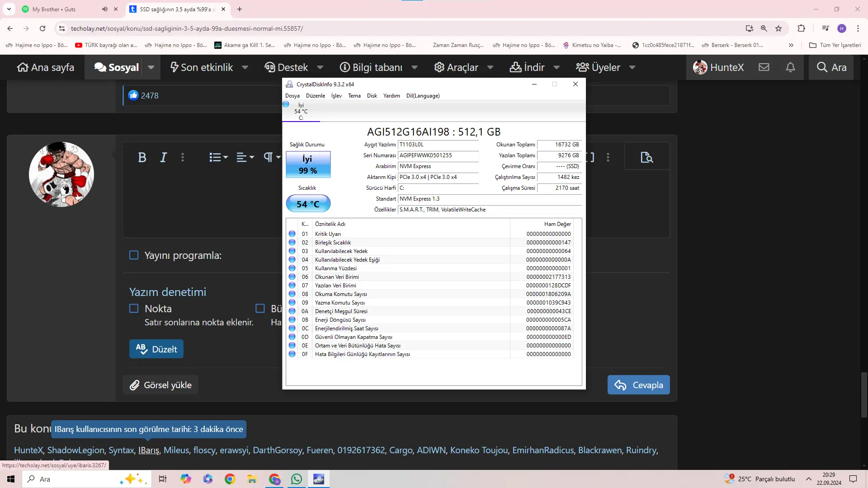The width and height of the screenshot is (868, 488).
Task: Toggle bold formatting in the reply editor
Action: pos(142,157)
